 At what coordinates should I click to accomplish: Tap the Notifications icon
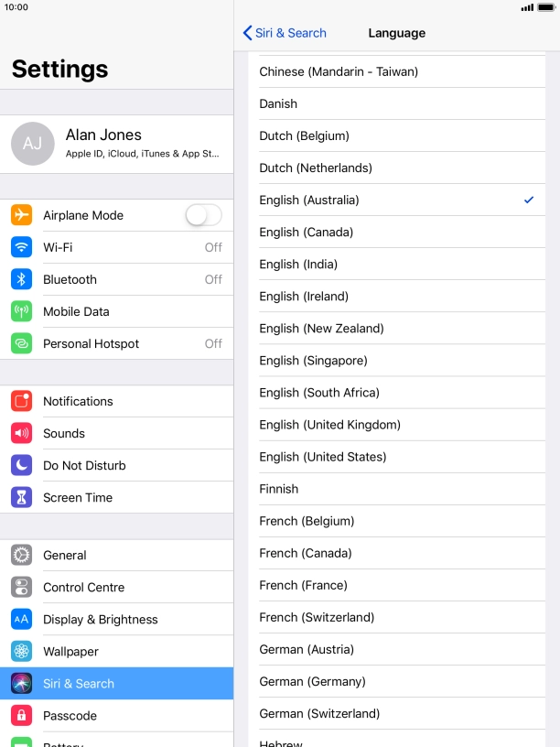(21, 401)
